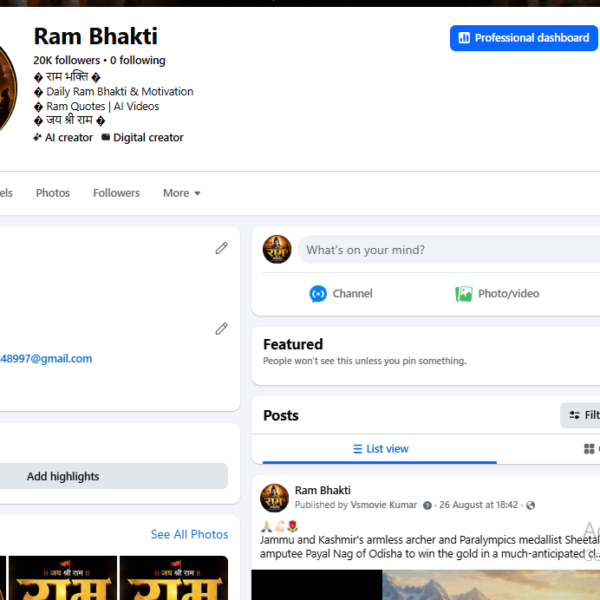Open the Professional dashboard button

[x=523, y=38]
